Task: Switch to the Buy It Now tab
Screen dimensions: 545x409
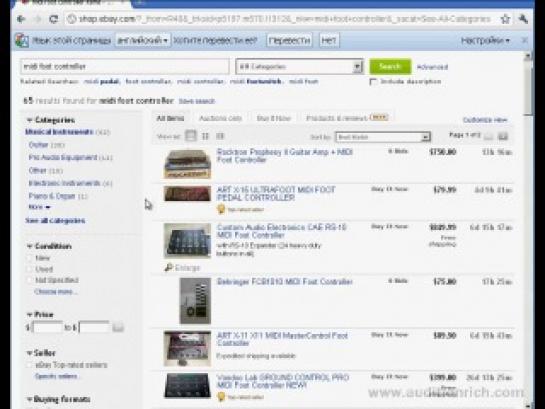Action: (x=274, y=118)
